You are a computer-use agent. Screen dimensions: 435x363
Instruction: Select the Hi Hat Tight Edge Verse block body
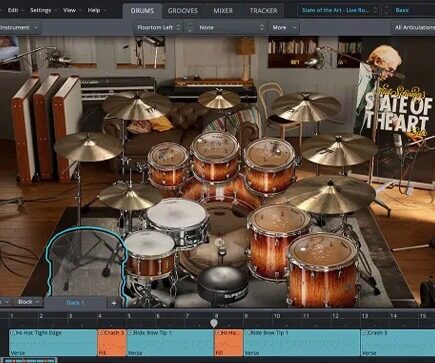point(53,343)
